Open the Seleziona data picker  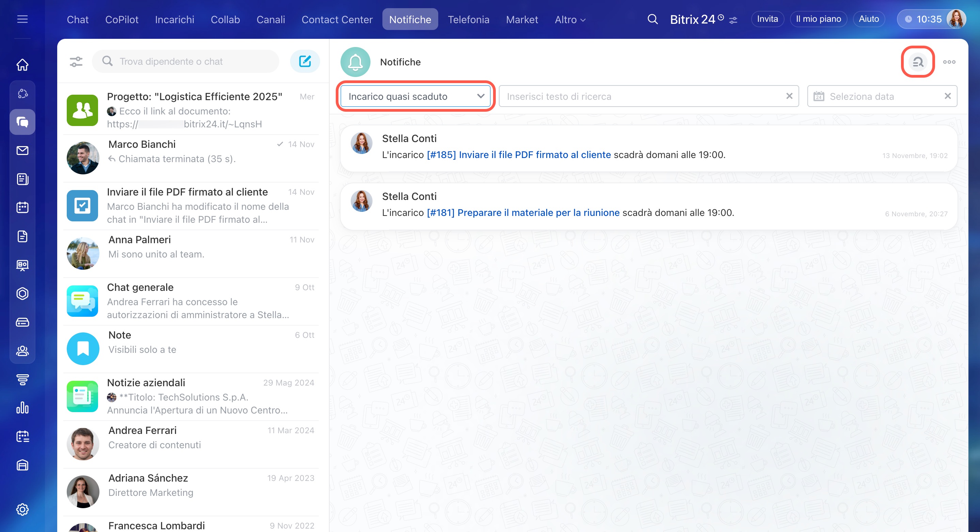(875, 96)
